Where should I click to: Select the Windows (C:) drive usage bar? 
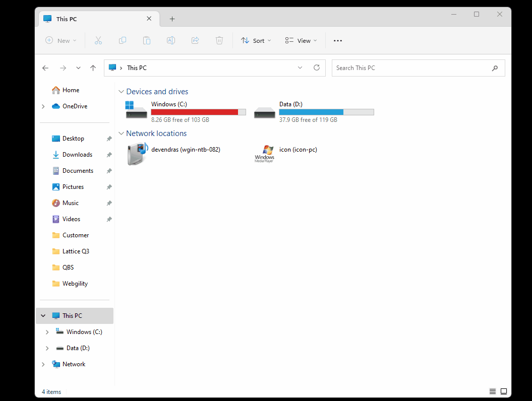pos(198,112)
